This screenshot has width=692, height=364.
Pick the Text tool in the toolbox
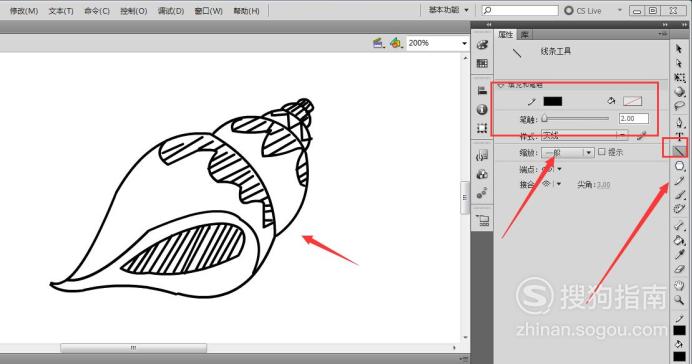coord(679,136)
